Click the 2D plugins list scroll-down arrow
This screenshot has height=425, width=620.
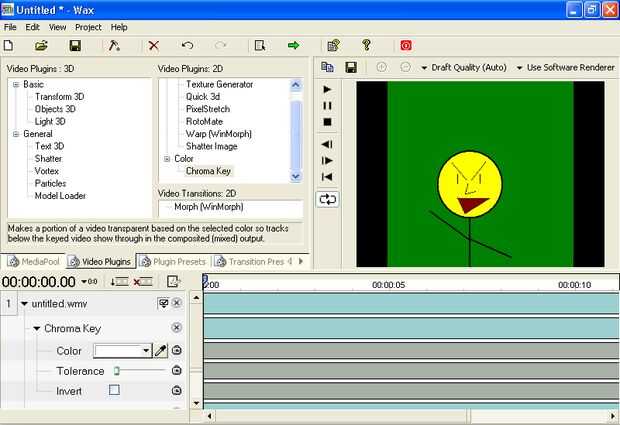pos(296,176)
